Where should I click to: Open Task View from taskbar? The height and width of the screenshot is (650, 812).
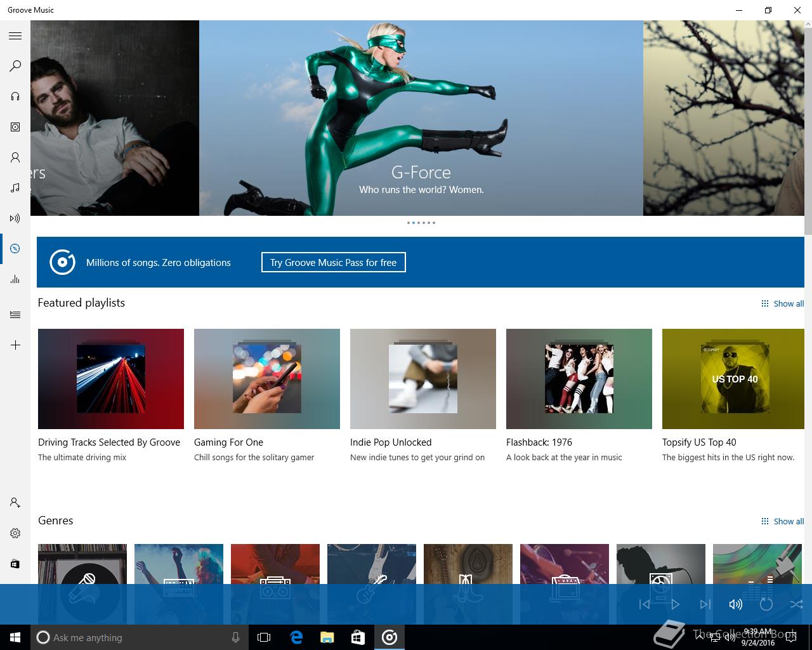264,637
